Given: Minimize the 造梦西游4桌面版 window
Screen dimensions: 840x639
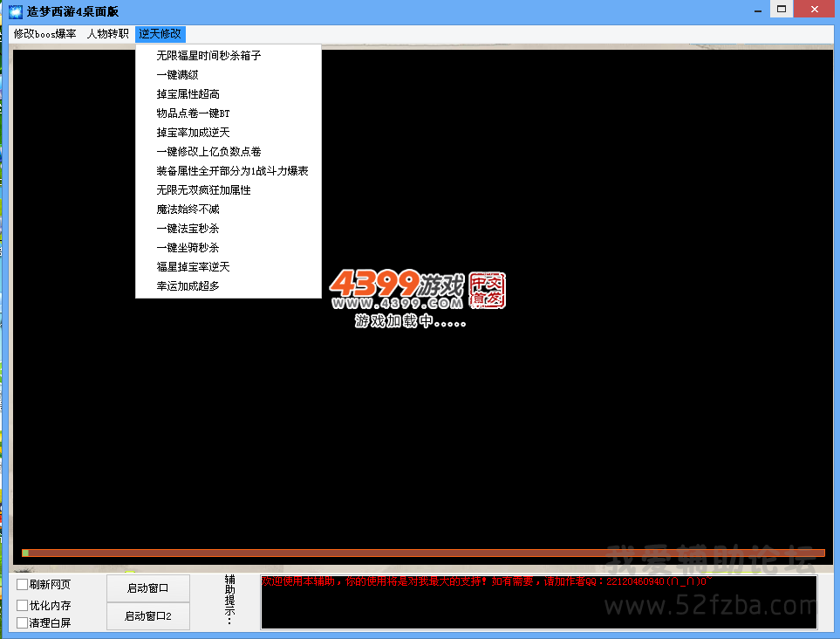Looking at the screenshot, I should click(x=757, y=10).
